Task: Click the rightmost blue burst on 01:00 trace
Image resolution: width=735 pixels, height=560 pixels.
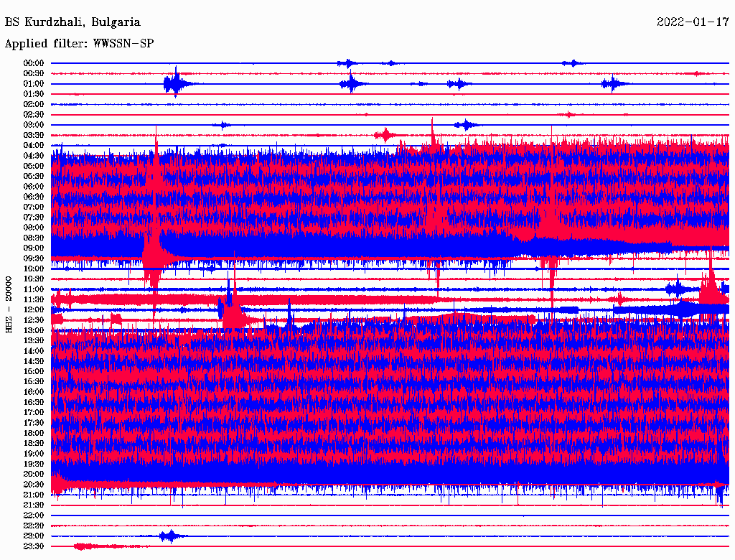Action: 612,84
